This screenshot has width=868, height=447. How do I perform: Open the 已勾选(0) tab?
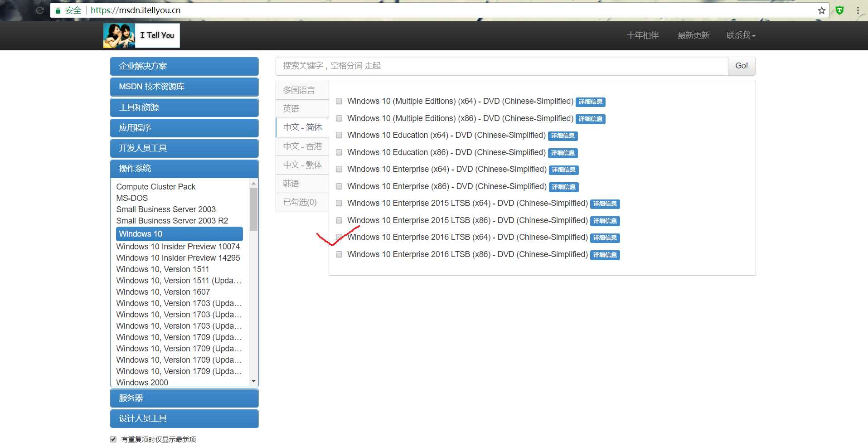pos(302,202)
